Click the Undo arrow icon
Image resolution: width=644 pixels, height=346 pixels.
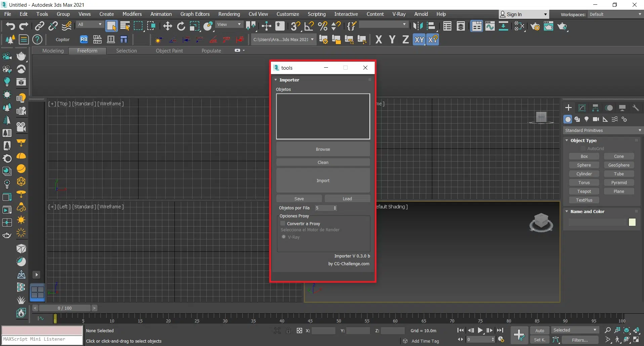click(x=10, y=26)
